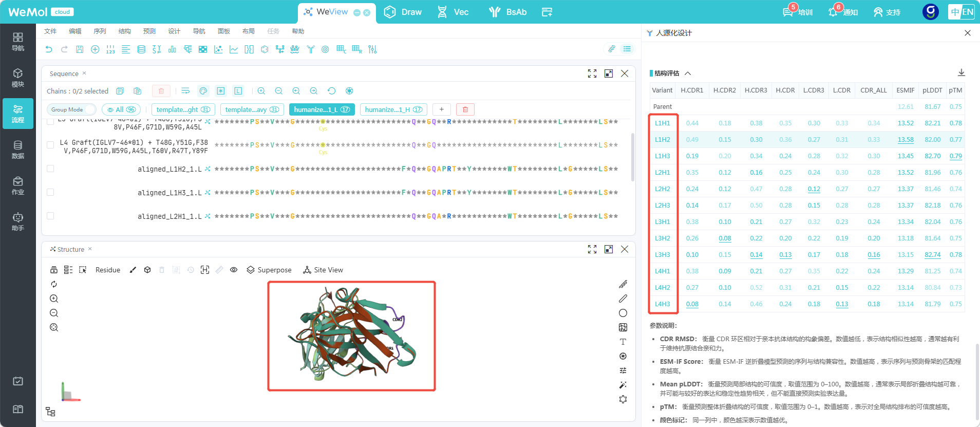
Task: Click the color palette icon in Sequence panel
Action: [x=203, y=91]
